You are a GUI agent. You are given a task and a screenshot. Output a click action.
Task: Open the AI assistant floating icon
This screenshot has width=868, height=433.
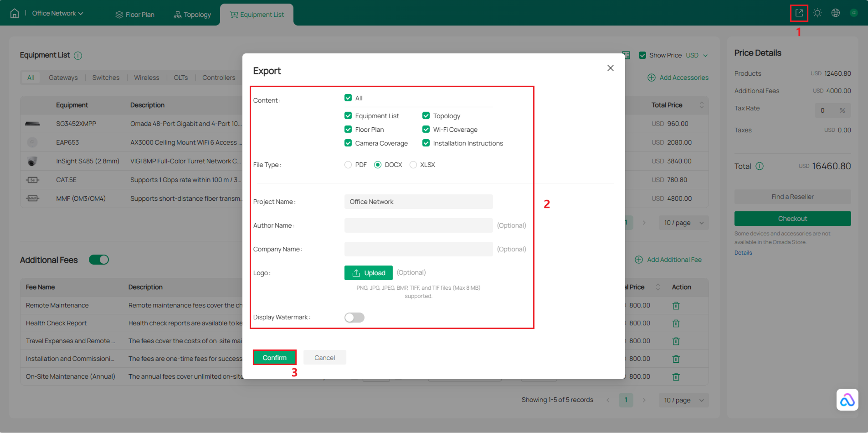pyautogui.click(x=847, y=400)
